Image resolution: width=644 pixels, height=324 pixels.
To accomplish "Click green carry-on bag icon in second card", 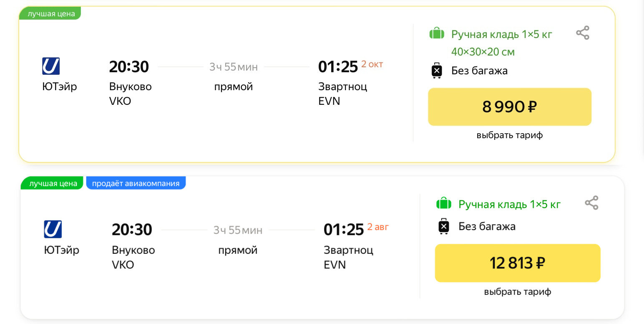I will tap(444, 204).
